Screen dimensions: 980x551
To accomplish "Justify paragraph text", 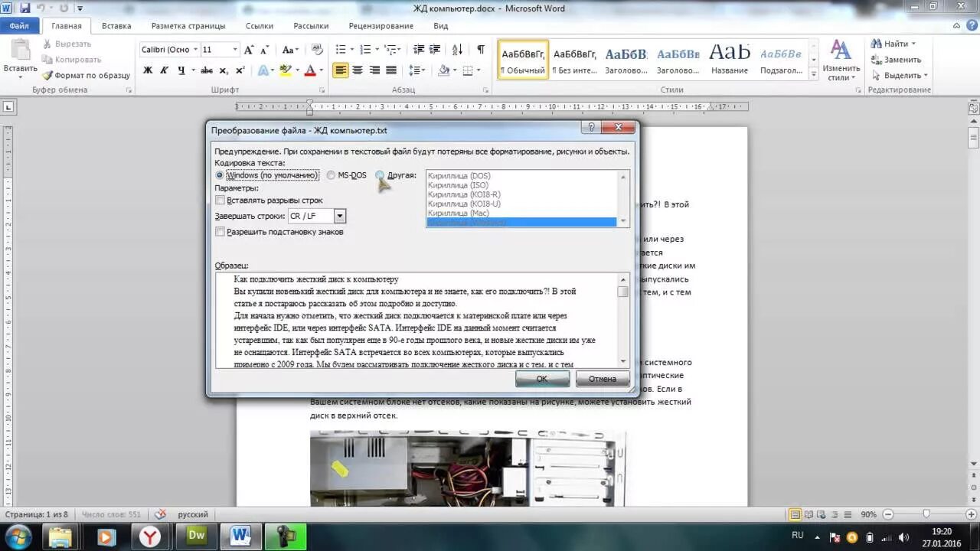I will pyautogui.click(x=391, y=70).
